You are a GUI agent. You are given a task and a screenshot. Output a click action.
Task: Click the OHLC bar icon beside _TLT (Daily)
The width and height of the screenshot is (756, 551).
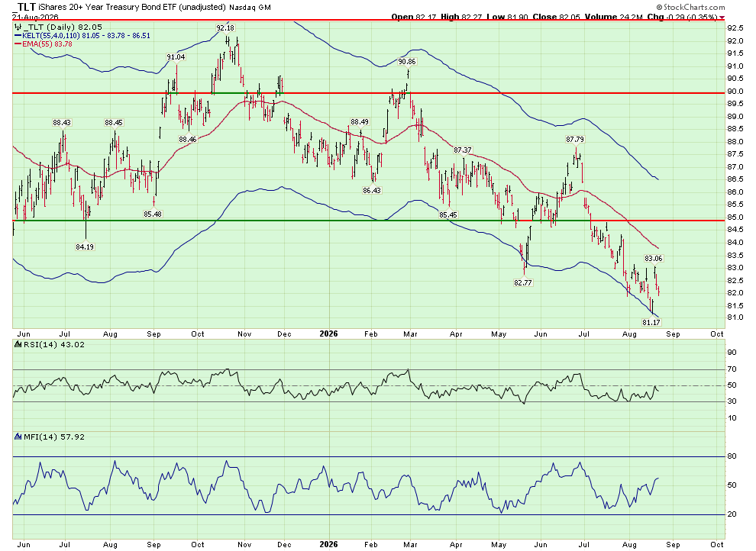[18, 27]
